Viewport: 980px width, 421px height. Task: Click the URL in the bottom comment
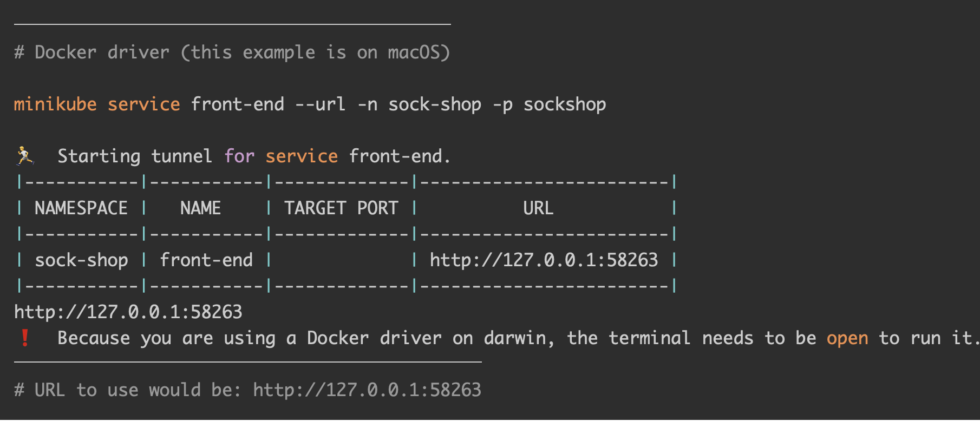click(367, 390)
